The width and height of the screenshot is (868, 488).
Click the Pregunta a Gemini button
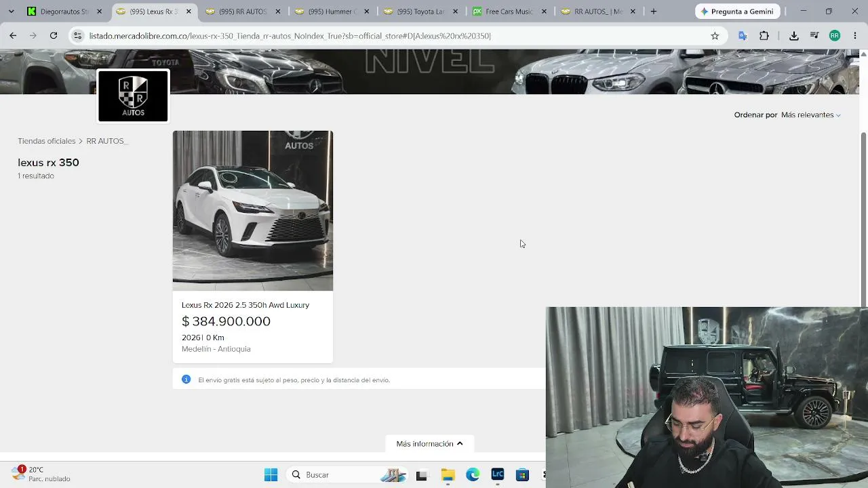coord(737,12)
